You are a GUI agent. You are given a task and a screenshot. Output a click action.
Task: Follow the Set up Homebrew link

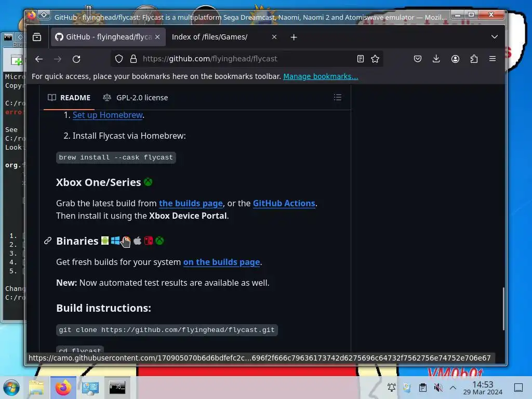tap(108, 115)
